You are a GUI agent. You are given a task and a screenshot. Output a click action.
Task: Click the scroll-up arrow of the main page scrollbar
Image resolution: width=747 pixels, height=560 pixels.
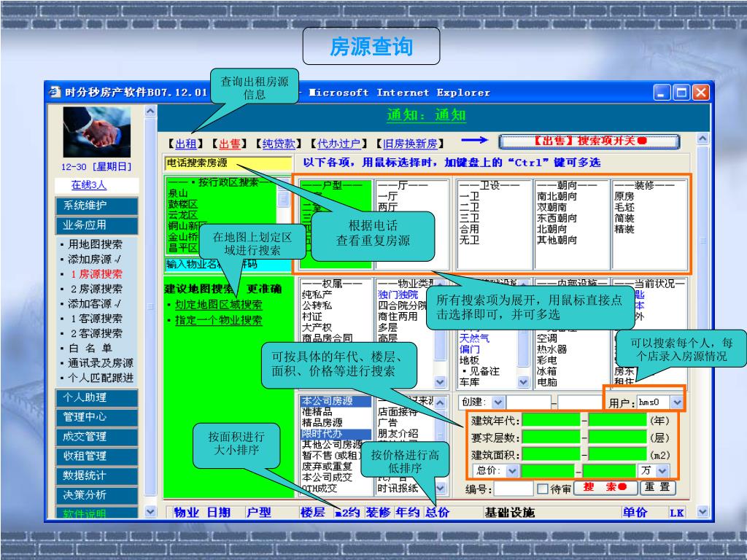click(x=703, y=139)
